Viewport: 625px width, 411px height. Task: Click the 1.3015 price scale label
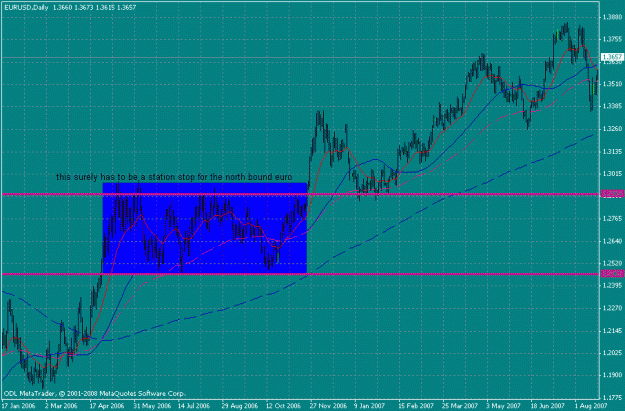pyautogui.click(x=612, y=174)
